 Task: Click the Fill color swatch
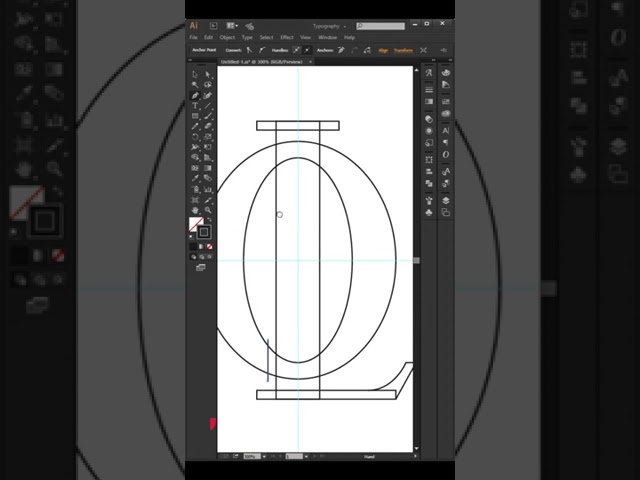click(x=194, y=223)
